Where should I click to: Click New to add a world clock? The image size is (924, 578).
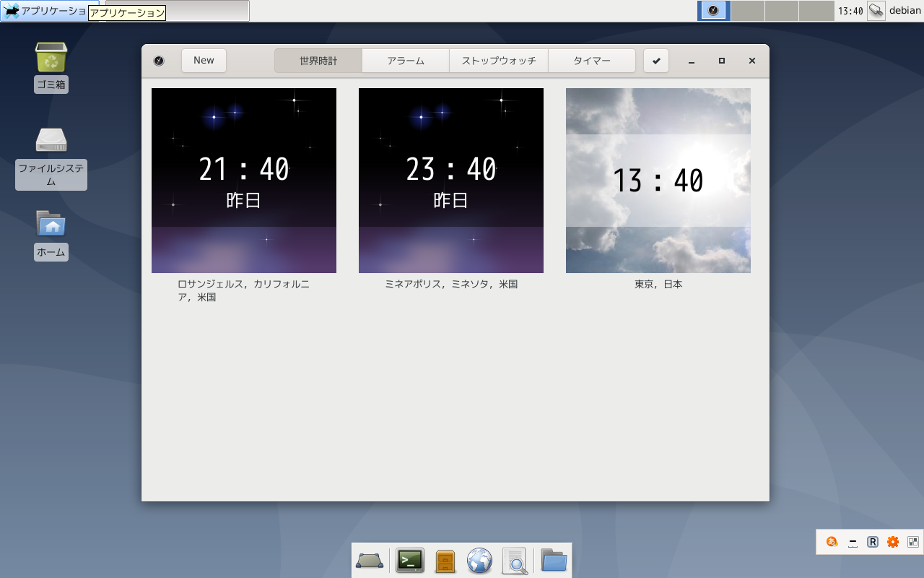pyautogui.click(x=204, y=61)
